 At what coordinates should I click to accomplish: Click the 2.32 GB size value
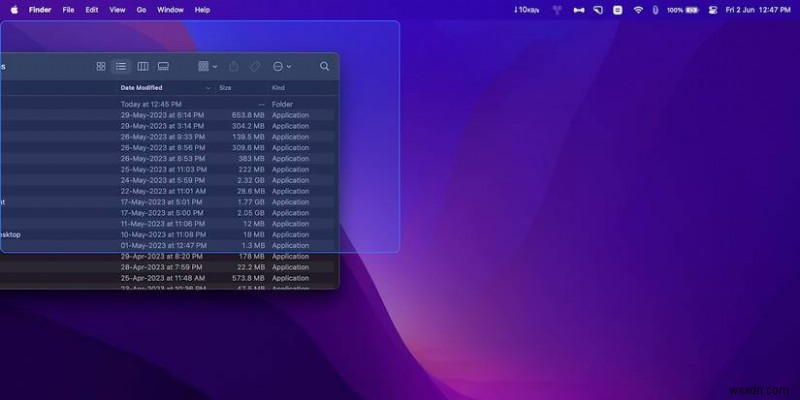(x=251, y=180)
